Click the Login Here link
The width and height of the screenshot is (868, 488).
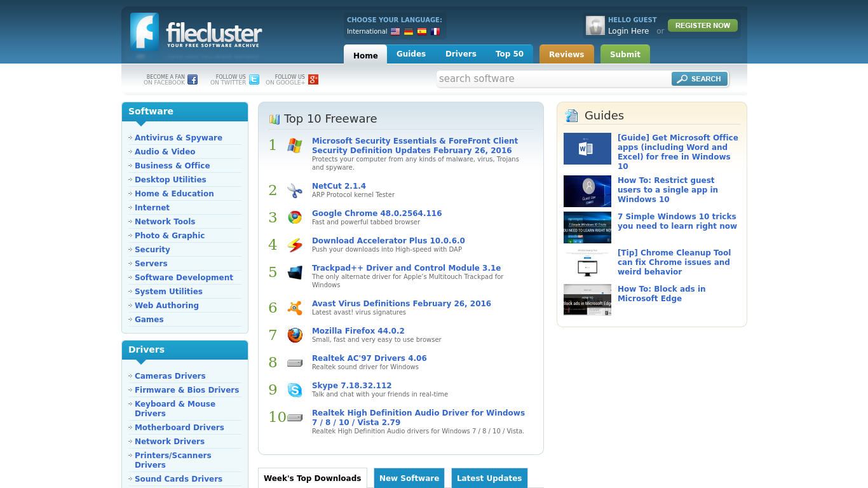628,31
